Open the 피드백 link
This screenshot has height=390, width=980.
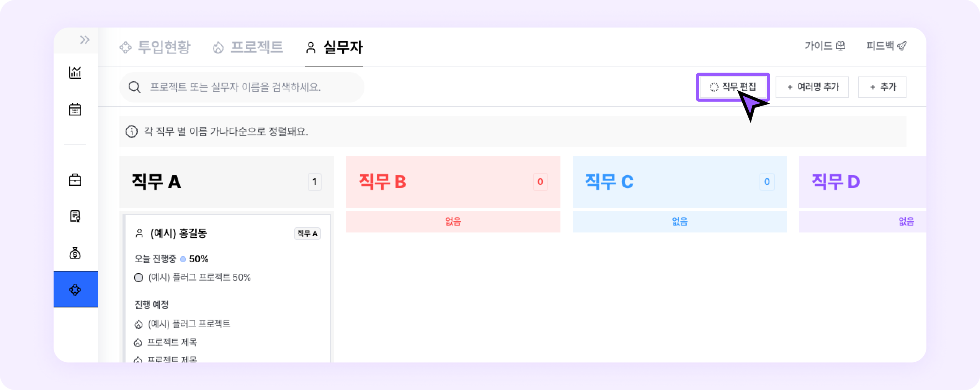click(886, 46)
